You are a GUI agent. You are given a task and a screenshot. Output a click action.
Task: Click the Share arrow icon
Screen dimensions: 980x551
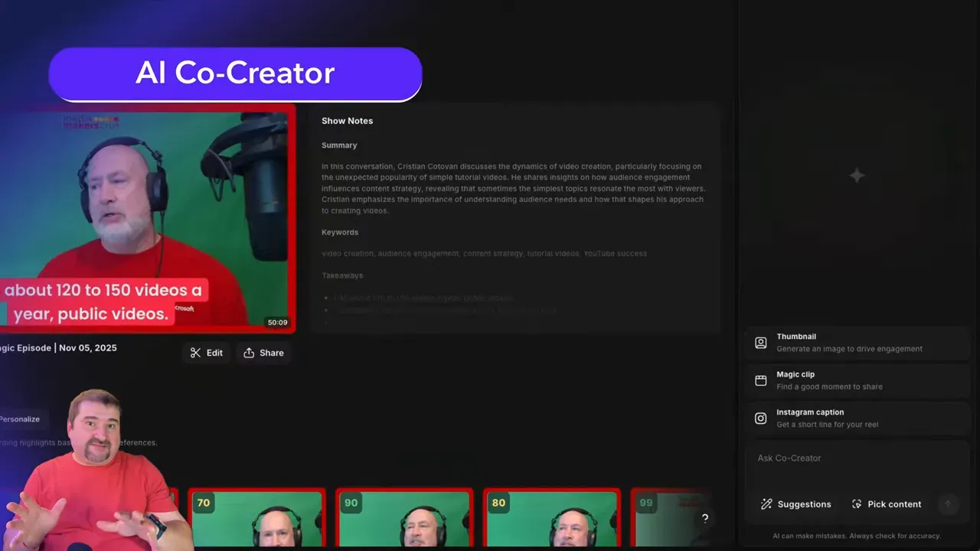249,353
